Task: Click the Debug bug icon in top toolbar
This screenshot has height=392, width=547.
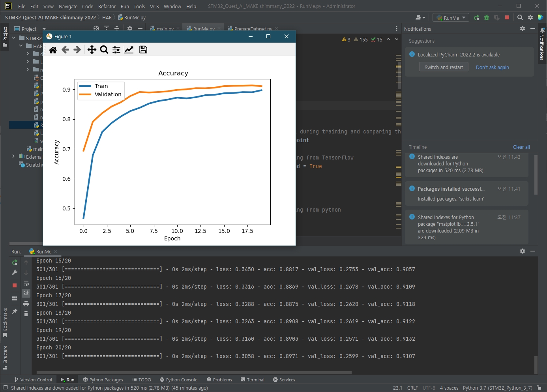Action: coord(487,18)
